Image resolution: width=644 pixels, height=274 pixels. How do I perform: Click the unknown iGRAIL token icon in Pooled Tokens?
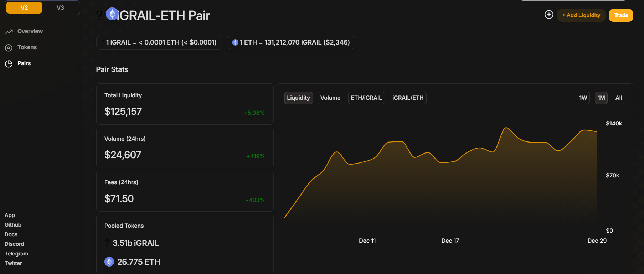coord(107,243)
